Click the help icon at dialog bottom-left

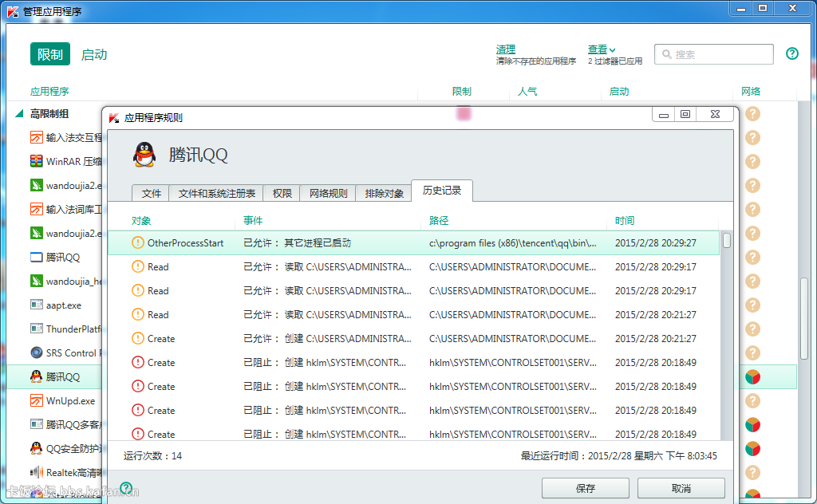[126, 488]
